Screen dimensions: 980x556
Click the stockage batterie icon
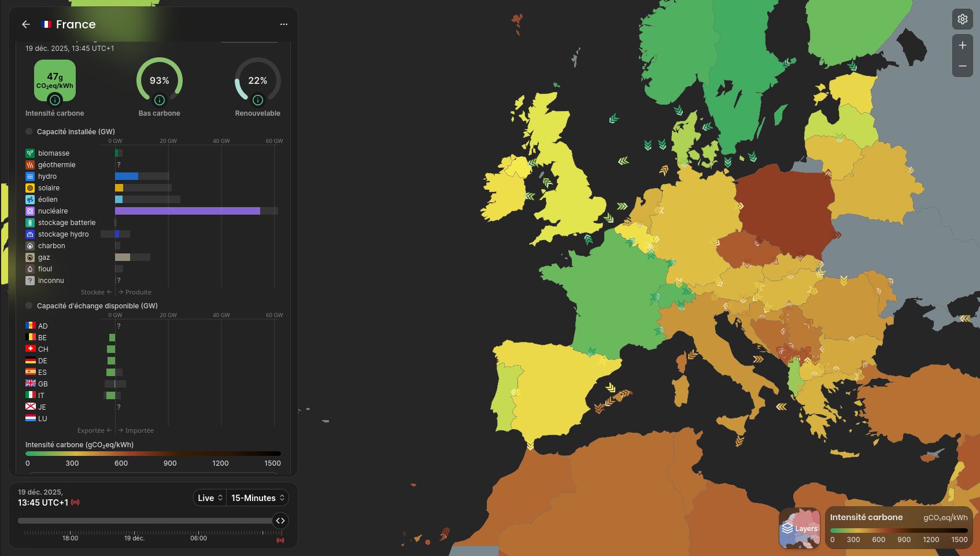pos(30,222)
